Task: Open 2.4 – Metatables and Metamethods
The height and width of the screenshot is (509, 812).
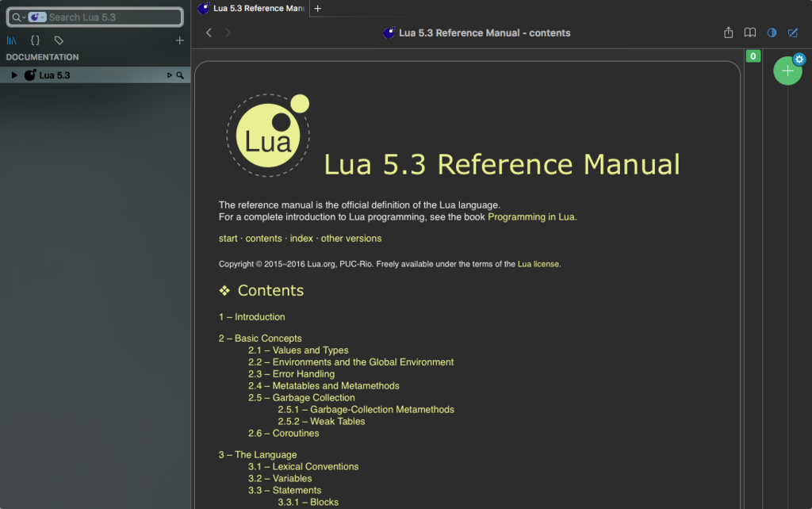Action: tap(324, 386)
